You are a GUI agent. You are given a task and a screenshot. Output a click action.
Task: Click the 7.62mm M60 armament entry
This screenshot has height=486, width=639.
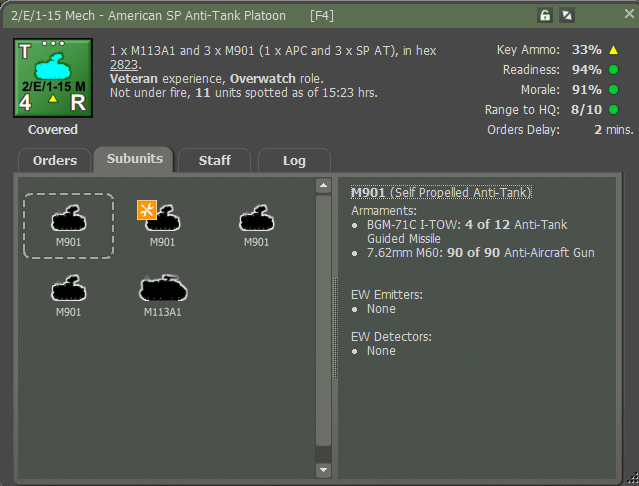coord(480,253)
